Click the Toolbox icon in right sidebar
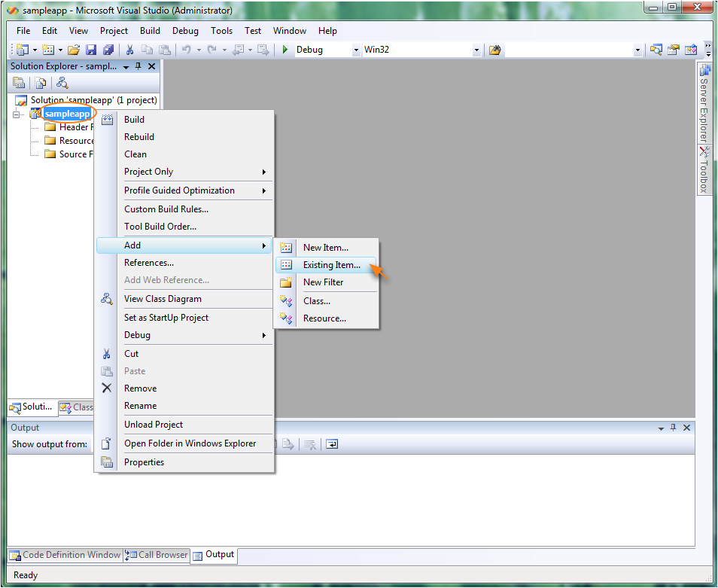Viewport: 718px width, 588px height. 704,152
